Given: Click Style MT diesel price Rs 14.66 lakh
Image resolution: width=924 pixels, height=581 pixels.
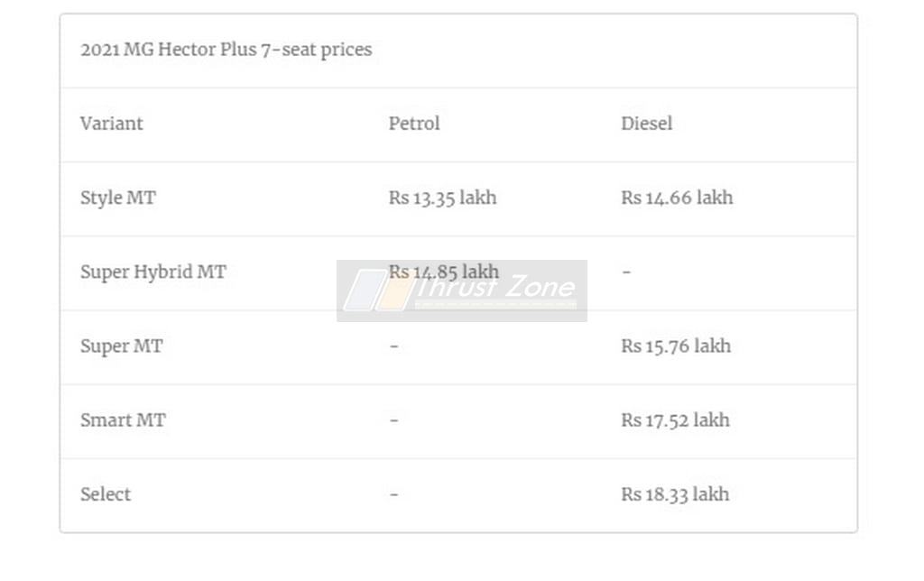Looking at the screenshot, I should point(677,198).
